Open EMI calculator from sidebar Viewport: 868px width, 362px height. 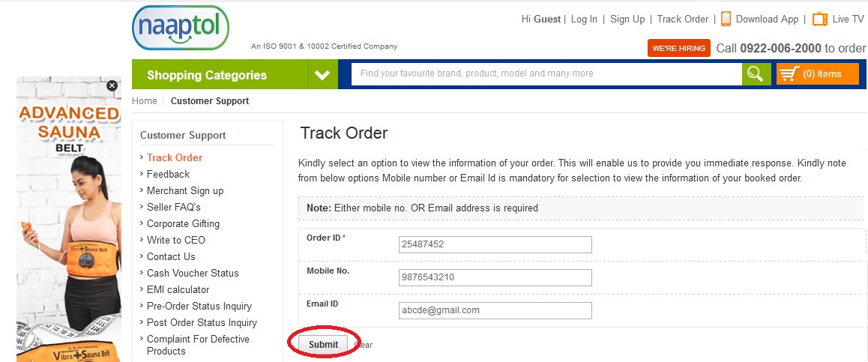click(x=178, y=289)
